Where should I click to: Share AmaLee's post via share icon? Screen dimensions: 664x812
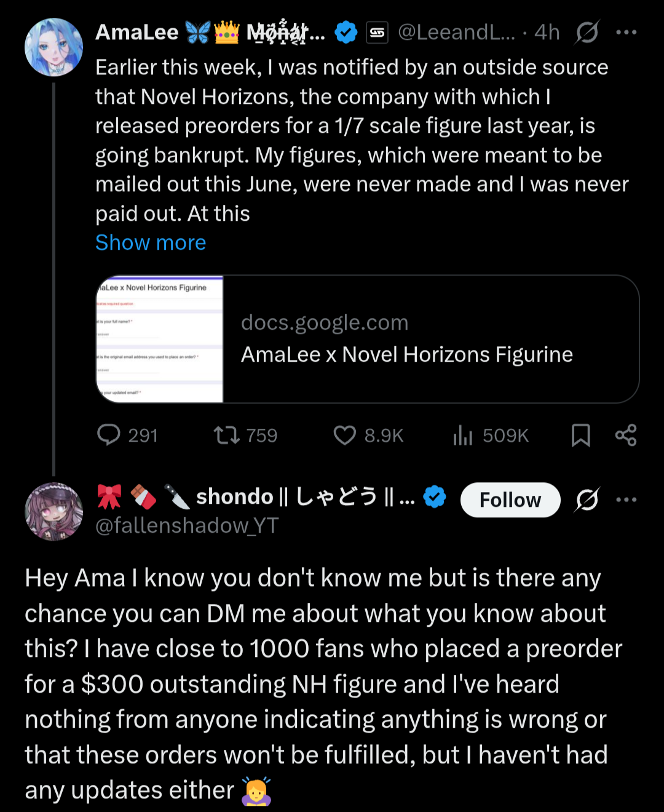[626, 435]
